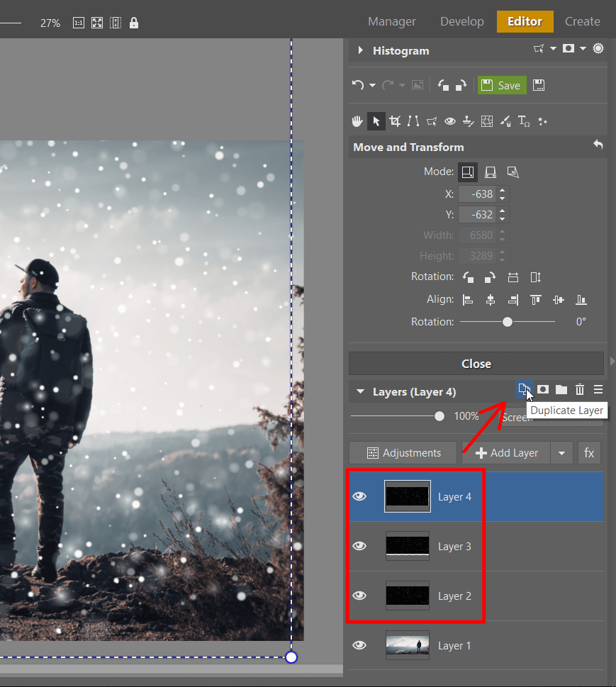Click the Duplicate Layer icon

click(524, 389)
